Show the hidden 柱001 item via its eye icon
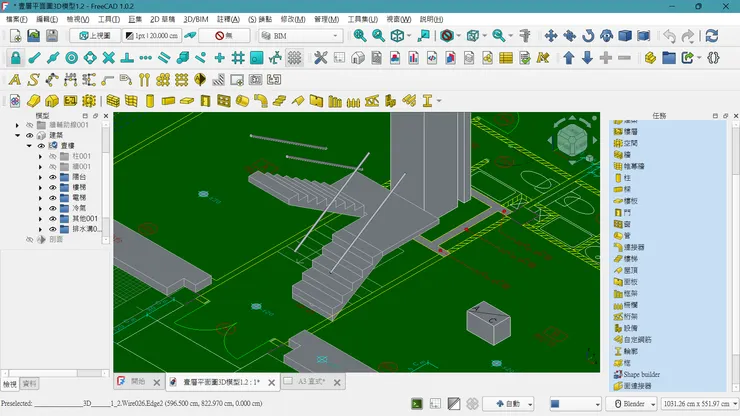This screenshot has height=416, width=740. tap(52, 156)
